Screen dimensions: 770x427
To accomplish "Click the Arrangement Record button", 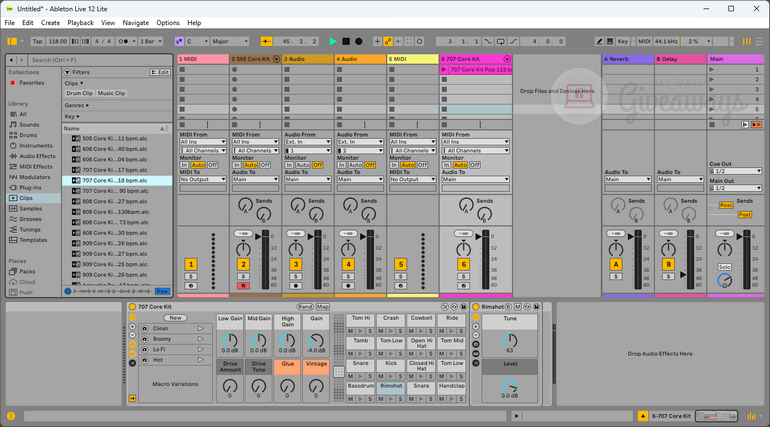I will click(359, 41).
